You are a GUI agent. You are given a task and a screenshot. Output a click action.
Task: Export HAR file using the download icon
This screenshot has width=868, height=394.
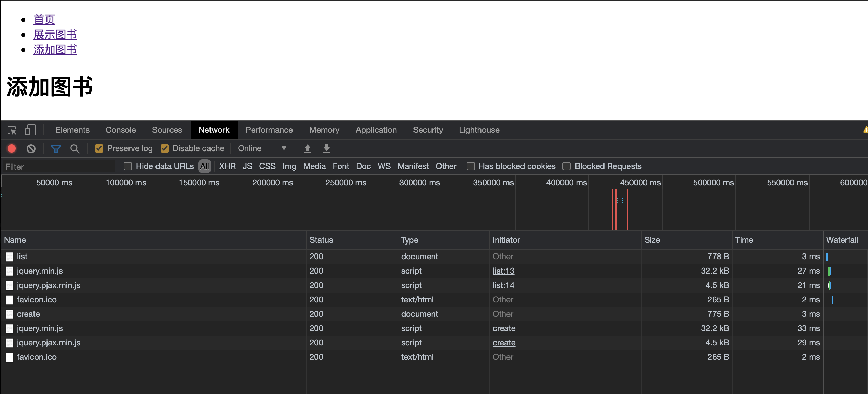(326, 148)
